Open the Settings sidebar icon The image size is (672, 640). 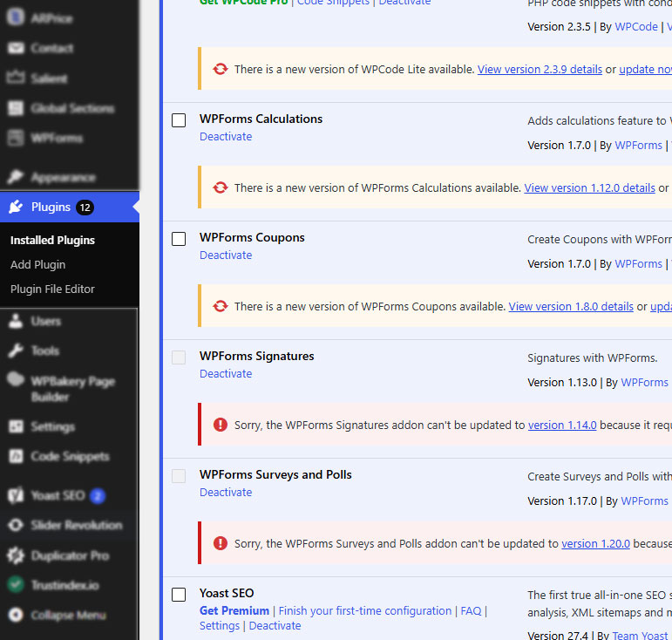pos(16,426)
